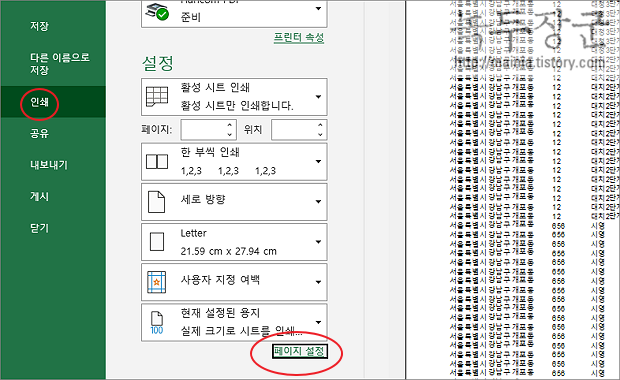The width and height of the screenshot is (620, 380).
Task: Click the printer icon with green checkmark
Action: point(157,11)
